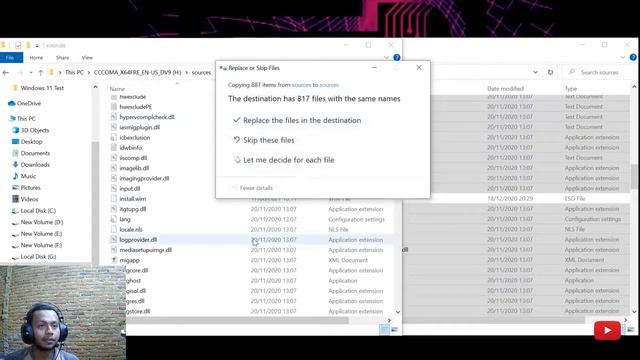Select Local Disk (C:) in navigation pane
640x360 pixels.
34,211
